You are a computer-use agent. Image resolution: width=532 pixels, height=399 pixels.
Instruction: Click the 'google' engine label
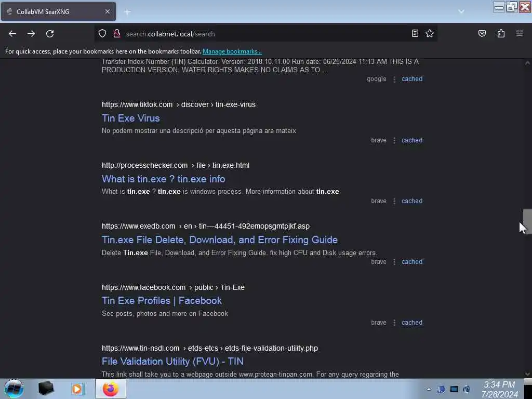[376, 79]
